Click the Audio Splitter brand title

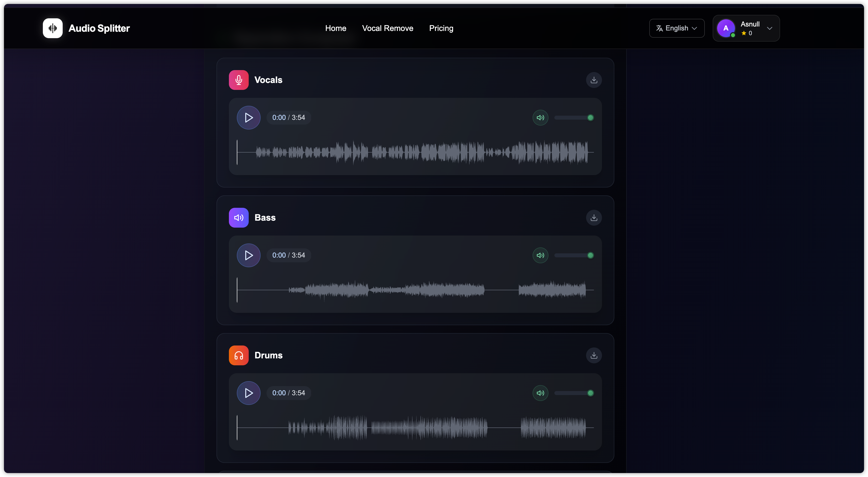tap(99, 28)
